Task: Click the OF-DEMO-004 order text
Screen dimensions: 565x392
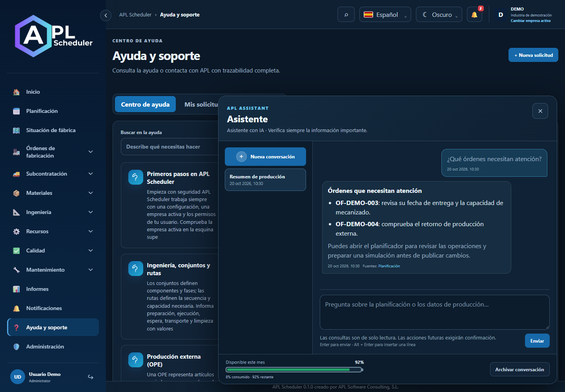Action: pos(357,224)
